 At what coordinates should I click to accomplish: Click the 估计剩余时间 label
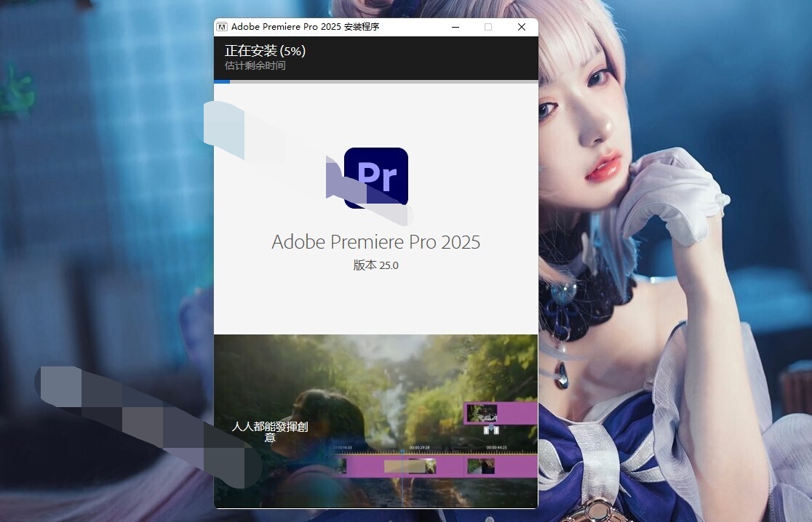(x=253, y=65)
